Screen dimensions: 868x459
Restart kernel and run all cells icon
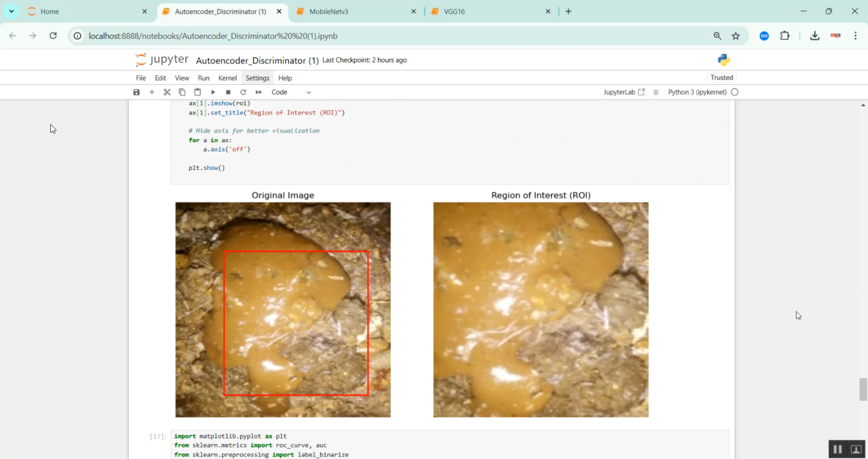(x=258, y=92)
